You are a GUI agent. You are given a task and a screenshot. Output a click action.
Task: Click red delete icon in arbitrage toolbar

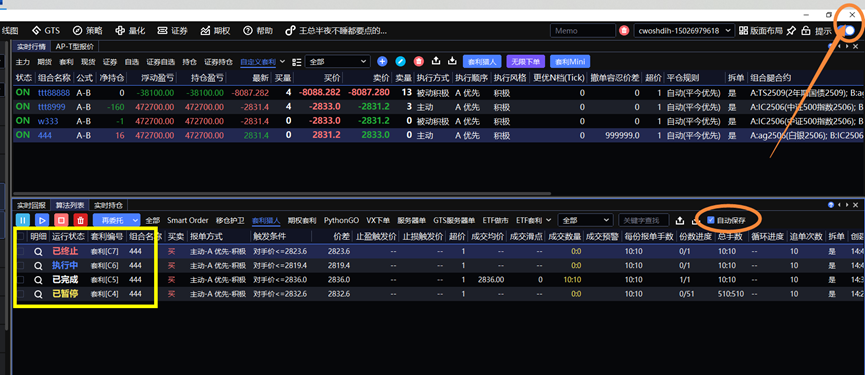[x=419, y=61]
